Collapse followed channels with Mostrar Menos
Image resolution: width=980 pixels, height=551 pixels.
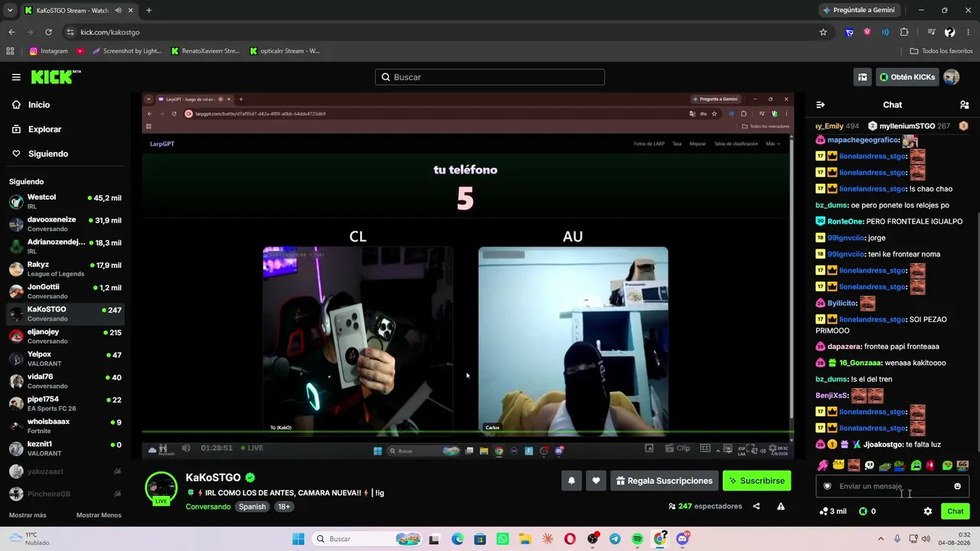pyautogui.click(x=99, y=515)
